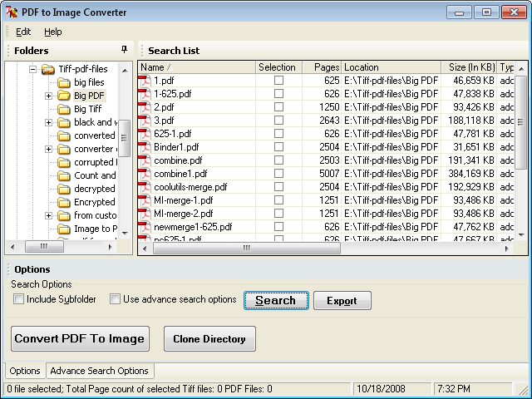This screenshot has width=532, height=399.
Task: Click the Big PDF folder icon
Action: pos(63,96)
